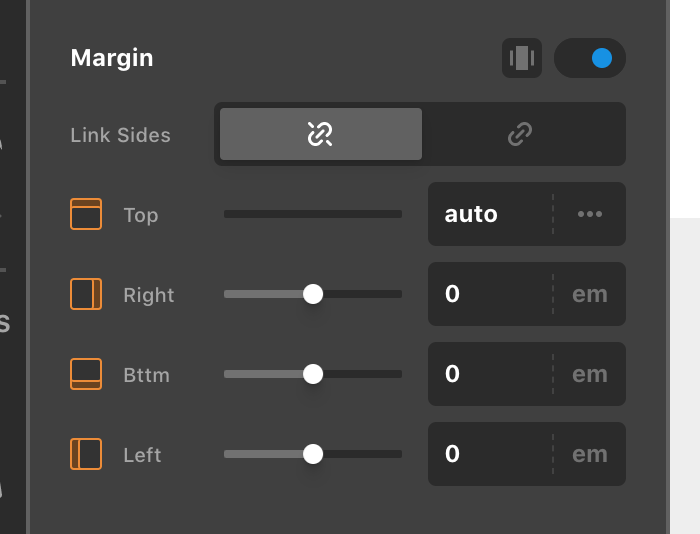Click the Left margin slider handle
This screenshot has width=700, height=534.
[313, 454]
